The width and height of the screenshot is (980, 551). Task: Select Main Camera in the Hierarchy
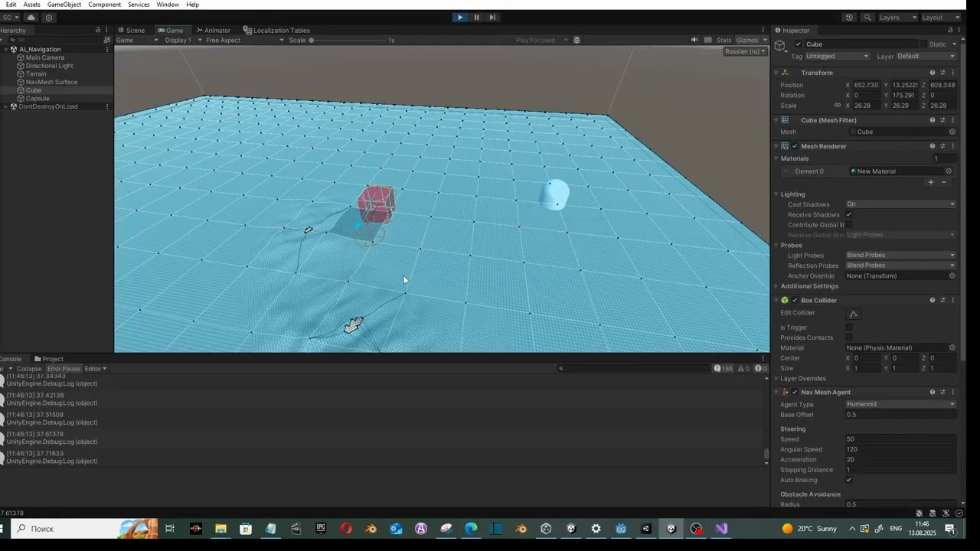44,57
